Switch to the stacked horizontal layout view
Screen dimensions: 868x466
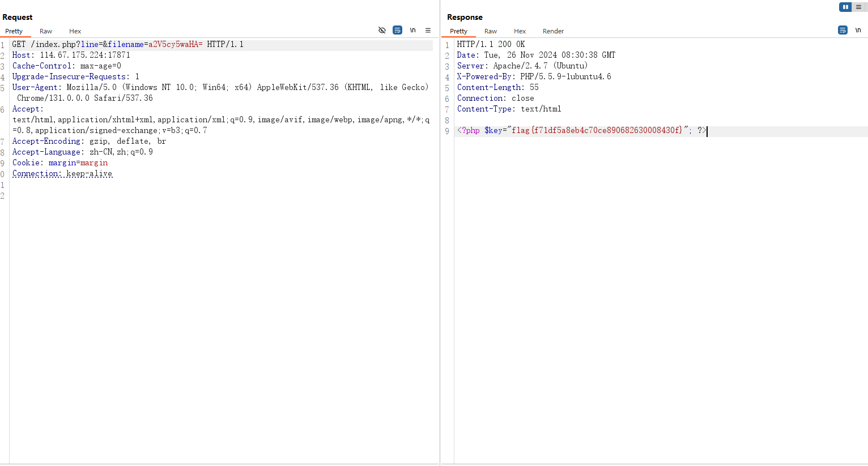click(858, 7)
